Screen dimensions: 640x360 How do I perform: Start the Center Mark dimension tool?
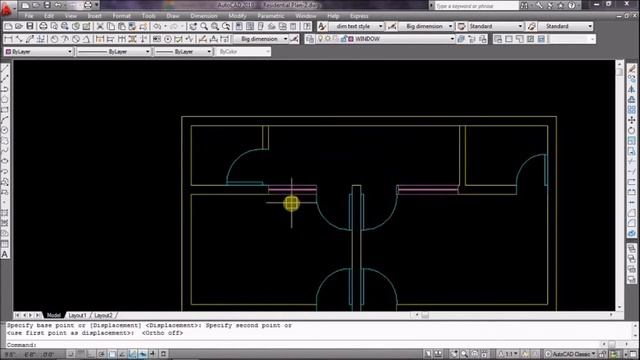click(x=168, y=39)
